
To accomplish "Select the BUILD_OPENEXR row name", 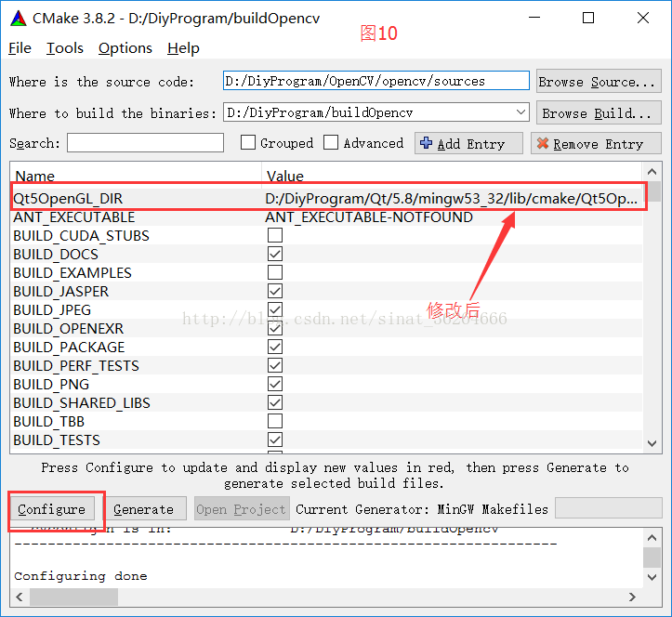I will (x=68, y=329).
